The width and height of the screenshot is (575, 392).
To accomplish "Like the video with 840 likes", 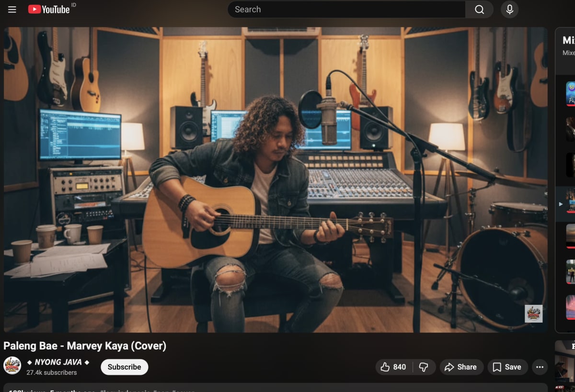I will pyautogui.click(x=393, y=367).
